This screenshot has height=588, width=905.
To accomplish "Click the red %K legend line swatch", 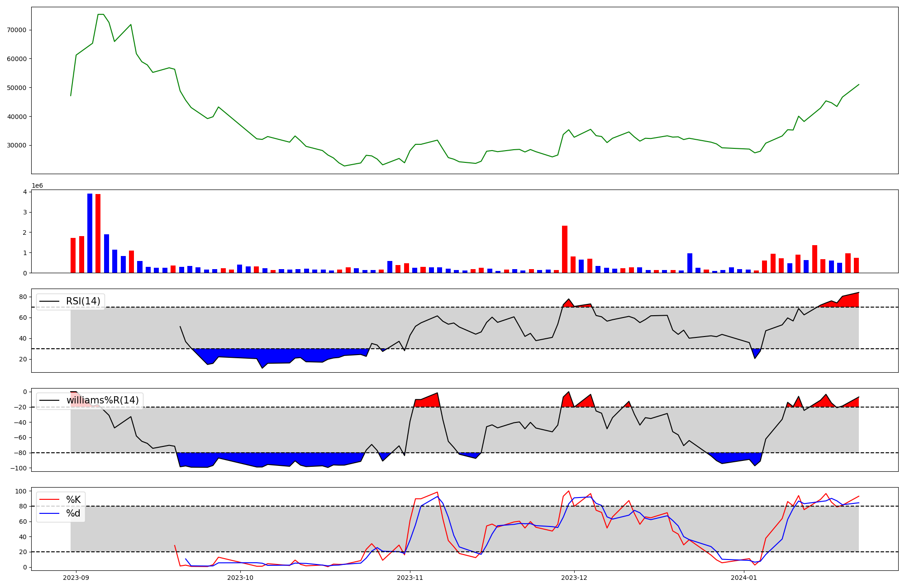I will click(50, 500).
